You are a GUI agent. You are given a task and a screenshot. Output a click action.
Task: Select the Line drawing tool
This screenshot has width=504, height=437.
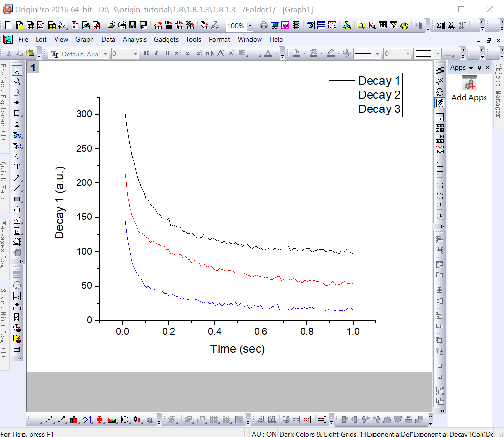pyautogui.click(x=17, y=188)
